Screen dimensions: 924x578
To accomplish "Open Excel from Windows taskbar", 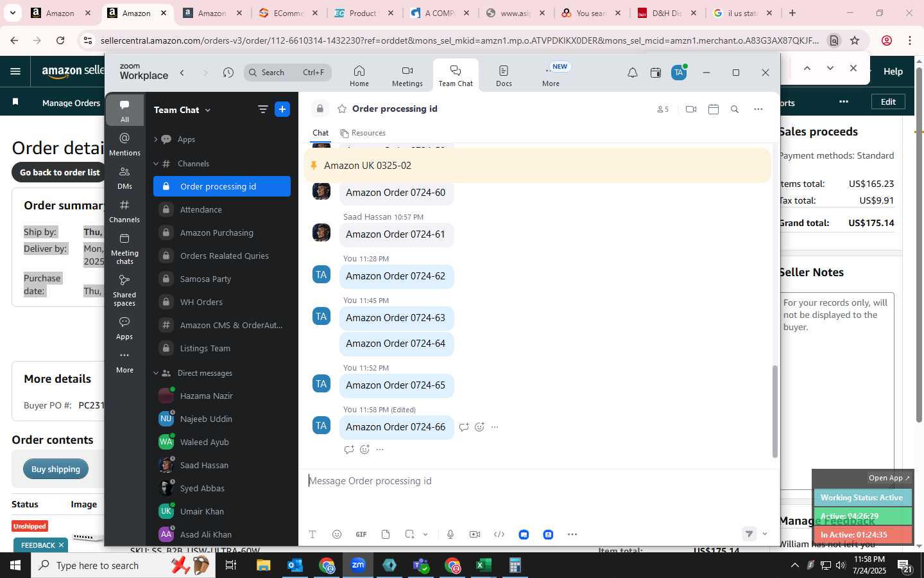I will click(483, 565).
